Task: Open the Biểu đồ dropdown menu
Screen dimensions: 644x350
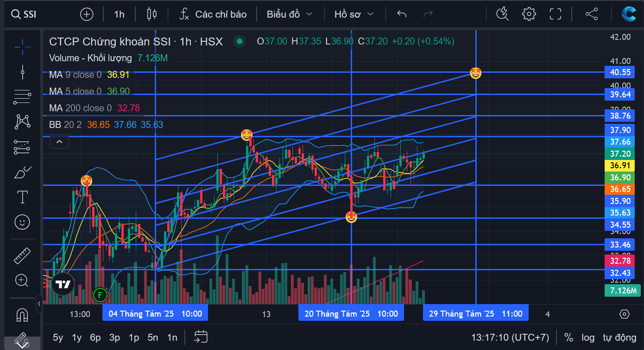Action: coord(290,14)
